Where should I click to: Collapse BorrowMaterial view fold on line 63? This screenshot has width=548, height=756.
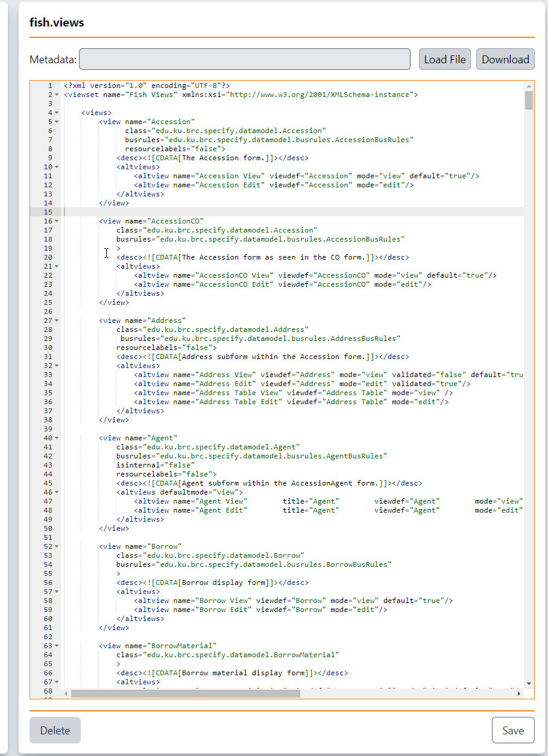tap(57, 646)
